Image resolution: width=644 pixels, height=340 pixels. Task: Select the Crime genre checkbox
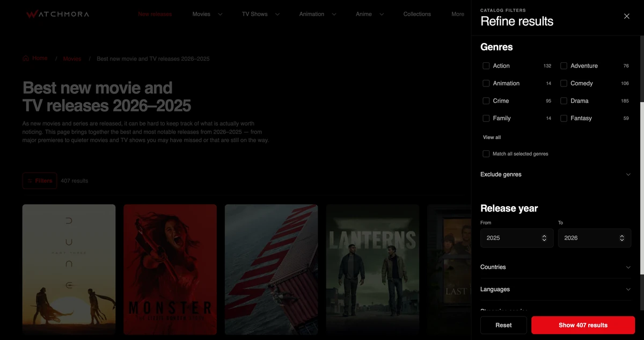[486, 101]
